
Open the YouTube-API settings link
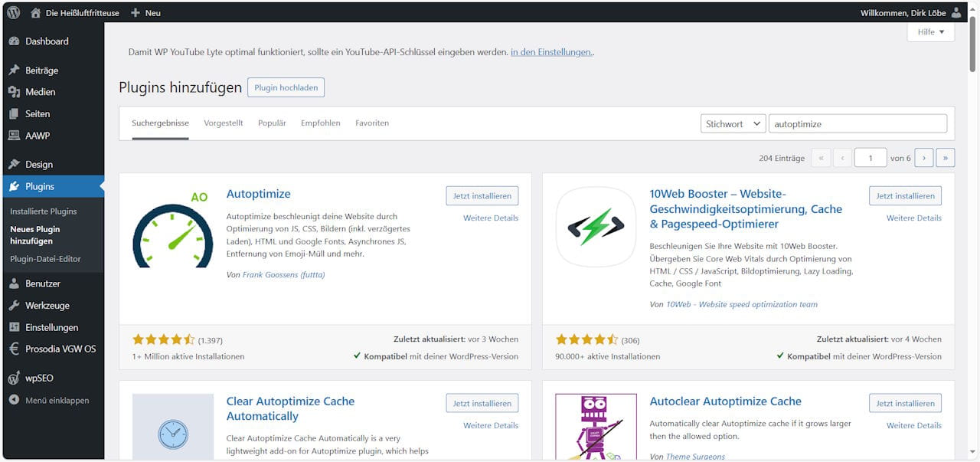point(553,51)
